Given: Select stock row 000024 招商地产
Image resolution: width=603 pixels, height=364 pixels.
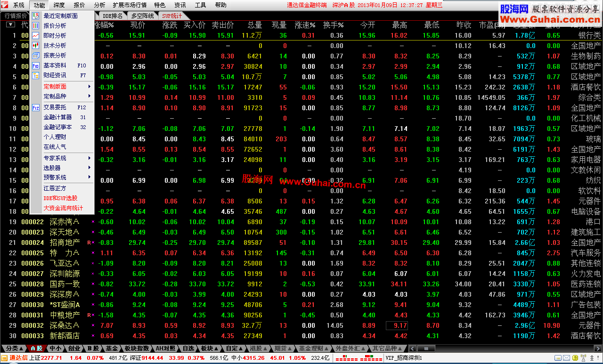Looking at the screenshot, I should click(301, 243).
